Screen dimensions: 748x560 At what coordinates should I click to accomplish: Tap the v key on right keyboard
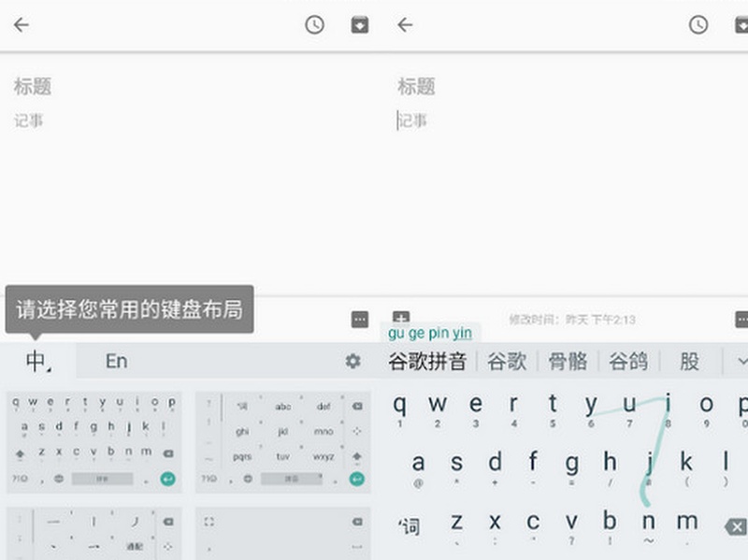click(571, 527)
